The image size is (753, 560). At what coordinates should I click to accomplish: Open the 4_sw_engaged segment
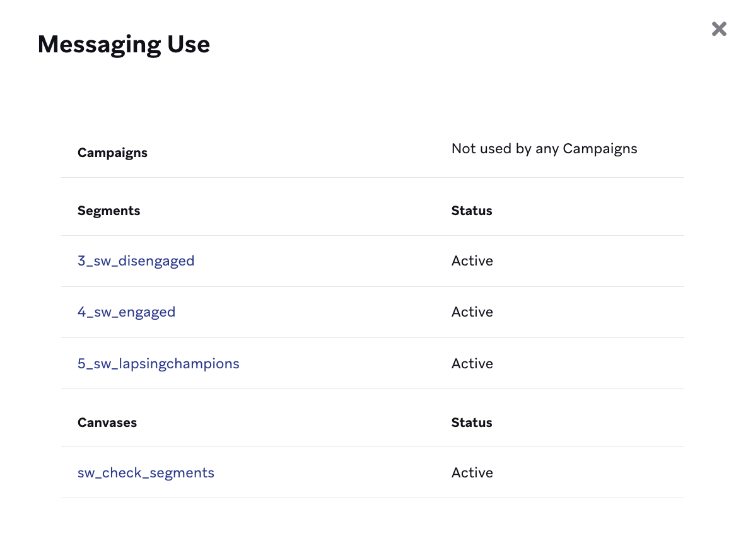(x=126, y=312)
